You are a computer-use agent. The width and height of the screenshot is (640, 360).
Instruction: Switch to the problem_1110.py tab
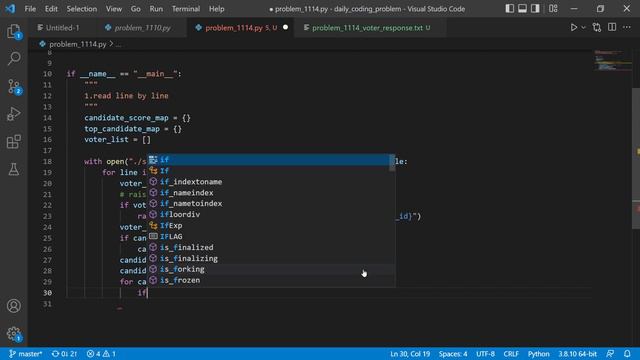141,28
